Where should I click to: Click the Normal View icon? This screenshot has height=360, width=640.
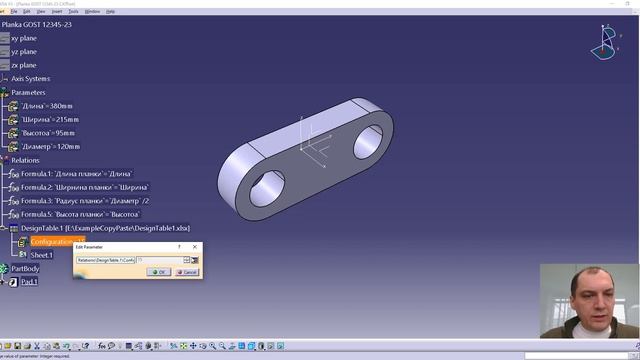tap(232, 346)
